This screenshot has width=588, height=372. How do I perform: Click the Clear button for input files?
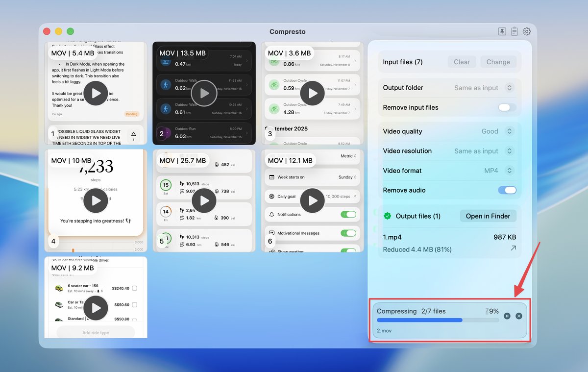click(x=462, y=62)
